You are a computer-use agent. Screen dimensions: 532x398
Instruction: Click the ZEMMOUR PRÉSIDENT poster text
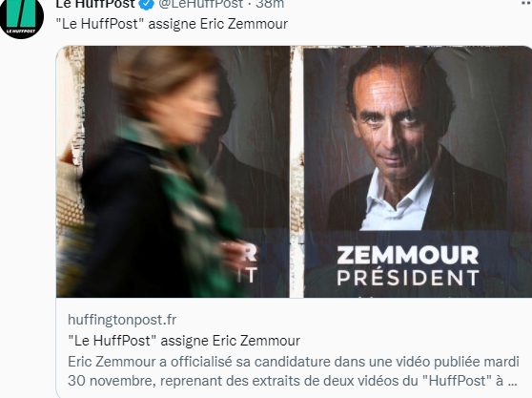pyautogui.click(x=407, y=266)
